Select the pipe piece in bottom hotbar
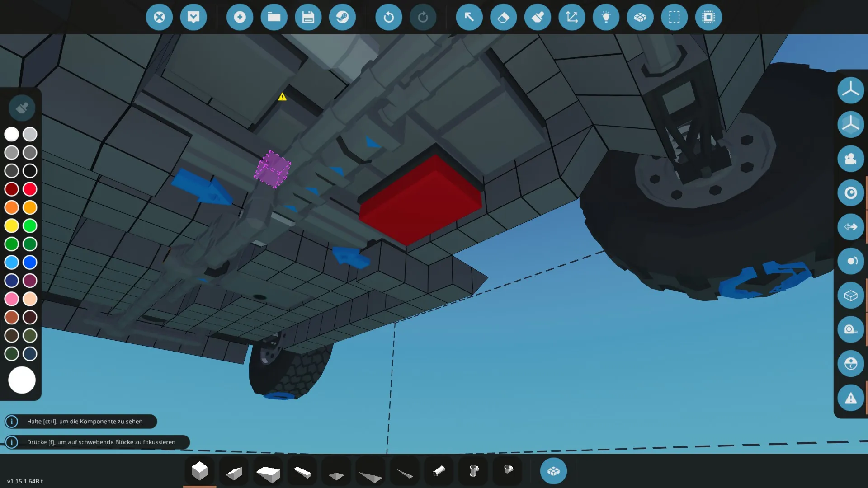 click(x=439, y=471)
